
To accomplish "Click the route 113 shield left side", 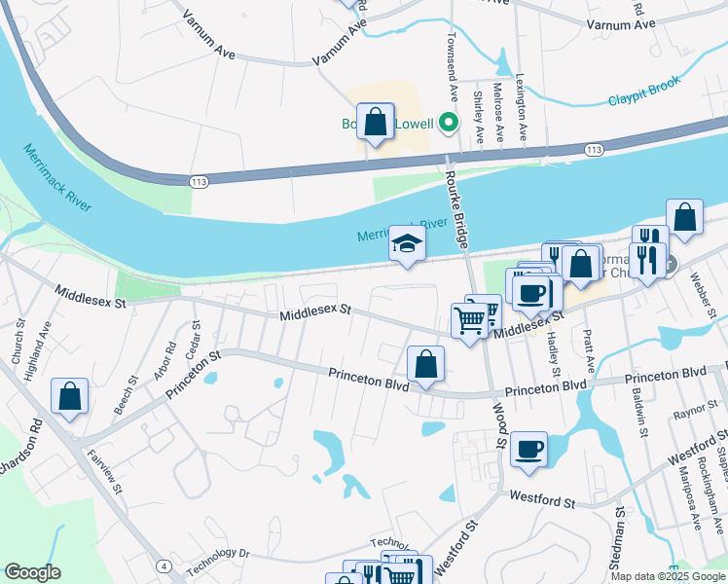I will tap(199, 182).
